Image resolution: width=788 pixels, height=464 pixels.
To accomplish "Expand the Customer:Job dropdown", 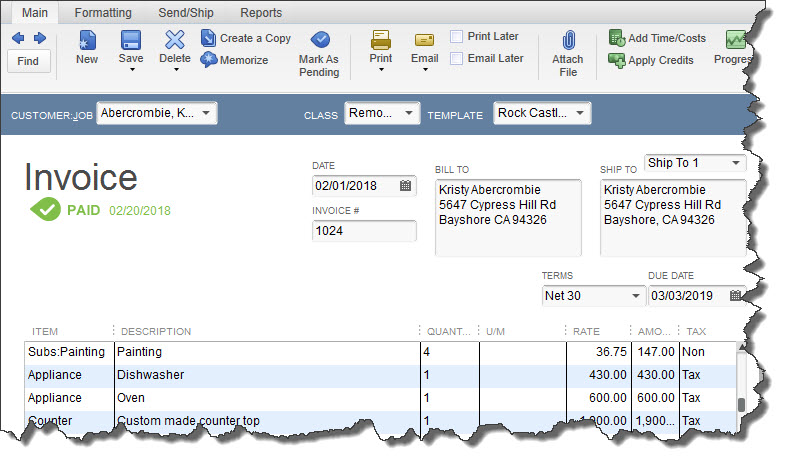I will (x=207, y=114).
